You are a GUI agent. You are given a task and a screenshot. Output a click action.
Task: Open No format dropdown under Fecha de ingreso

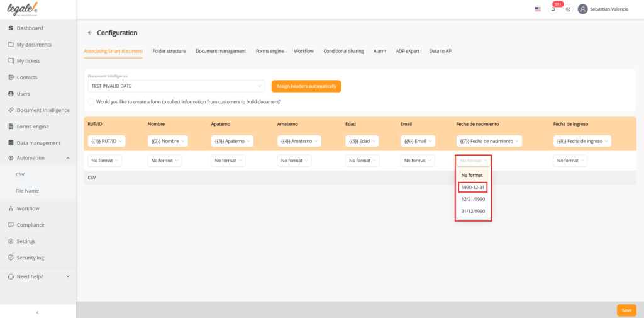570,161
